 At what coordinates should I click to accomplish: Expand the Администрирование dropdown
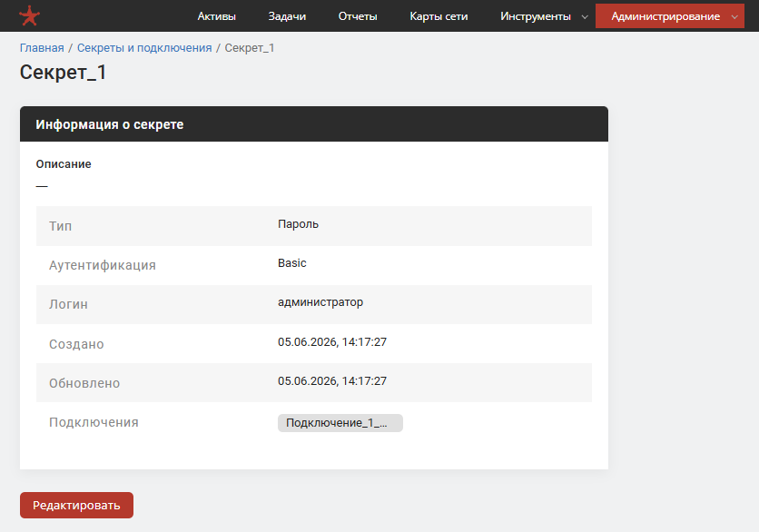(669, 16)
